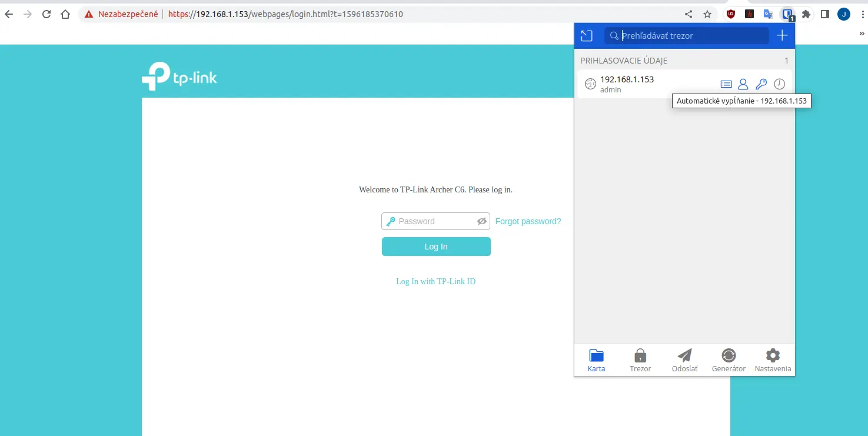This screenshot has height=436, width=868.
Task: Add a new vault item with plus
Action: pos(782,36)
